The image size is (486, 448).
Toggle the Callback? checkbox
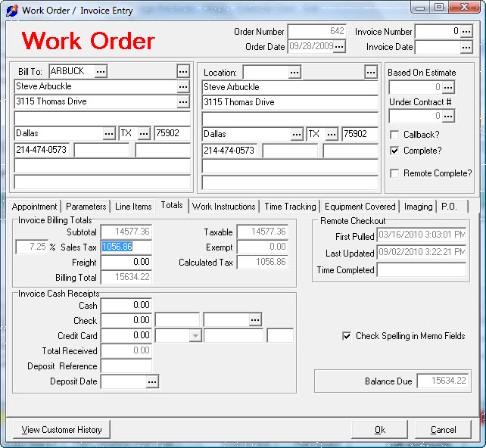394,135
